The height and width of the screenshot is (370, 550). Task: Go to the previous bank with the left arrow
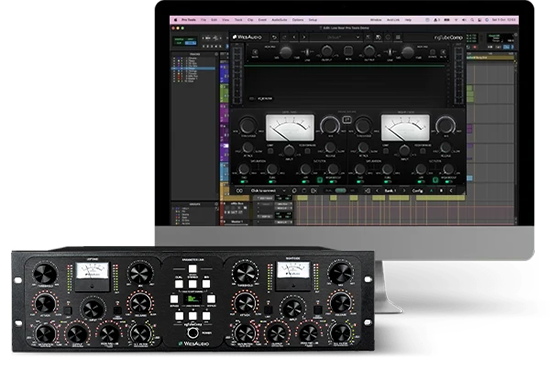click(377, 190)
